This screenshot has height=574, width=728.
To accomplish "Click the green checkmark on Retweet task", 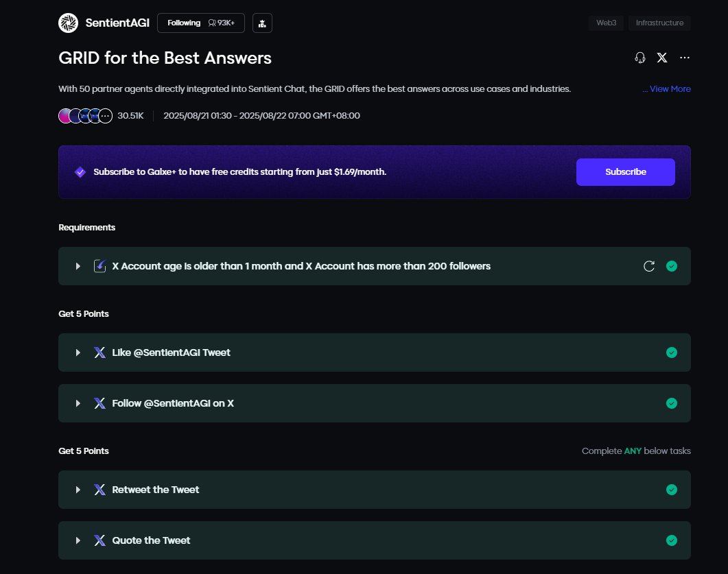I will [x=671, y=490].
